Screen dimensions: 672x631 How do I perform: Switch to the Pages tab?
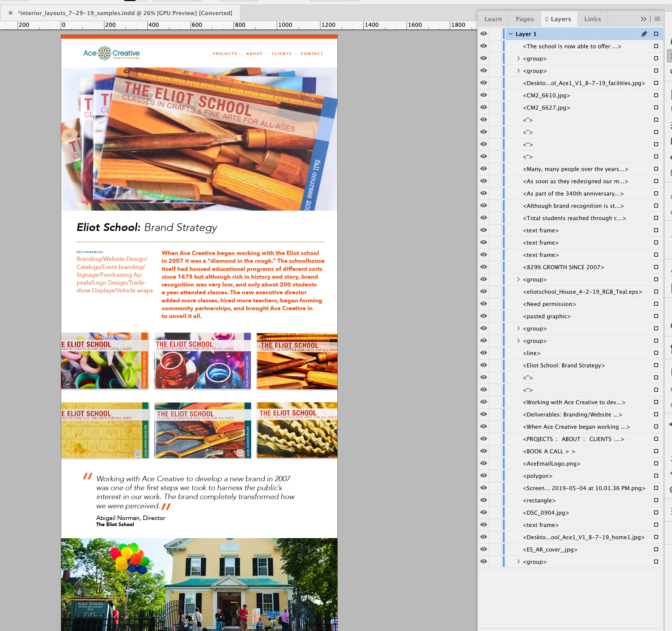tap(524, 19)
